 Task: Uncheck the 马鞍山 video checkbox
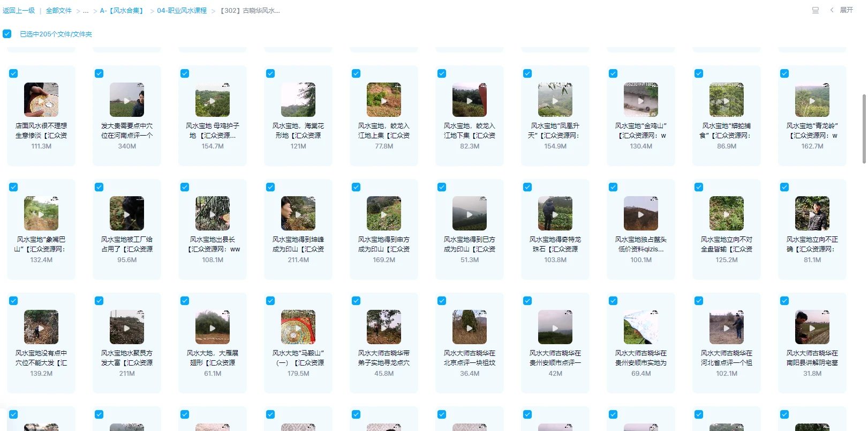[270, 301]
